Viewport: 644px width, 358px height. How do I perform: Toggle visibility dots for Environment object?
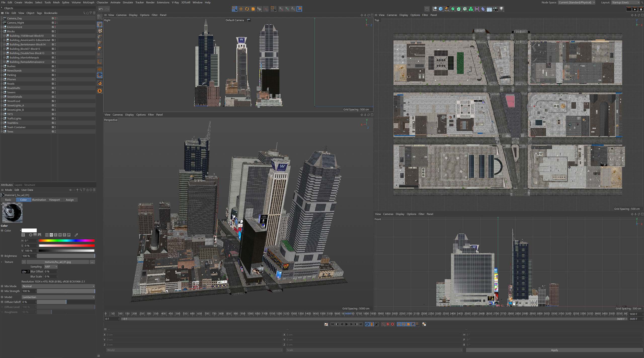[55, 27]
